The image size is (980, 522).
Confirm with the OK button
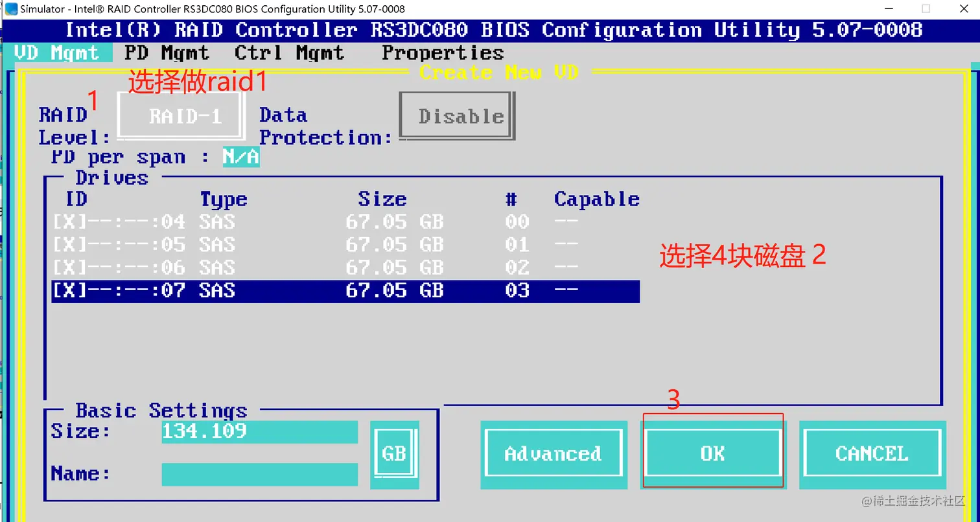click(713, 454)
